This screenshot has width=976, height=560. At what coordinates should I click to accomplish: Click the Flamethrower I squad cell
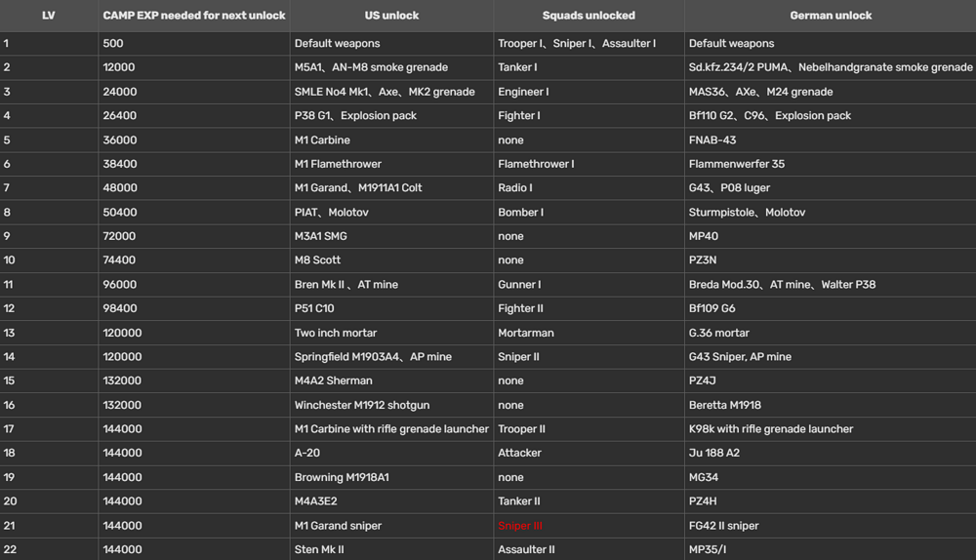coord(589,164)
